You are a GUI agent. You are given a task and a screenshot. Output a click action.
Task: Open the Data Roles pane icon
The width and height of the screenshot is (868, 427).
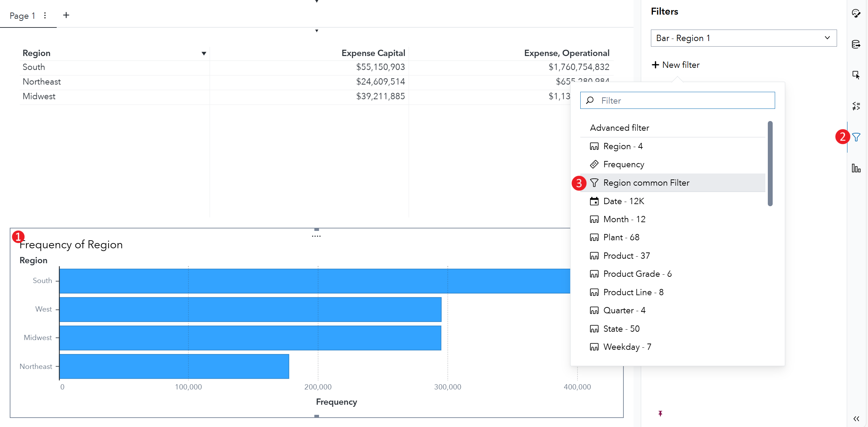pos(856,44)
